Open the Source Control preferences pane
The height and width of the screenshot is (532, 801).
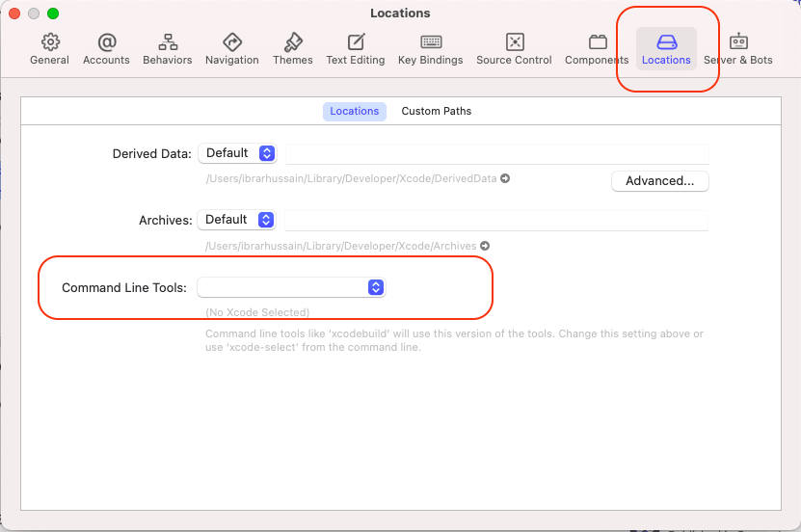click(514, 49)
